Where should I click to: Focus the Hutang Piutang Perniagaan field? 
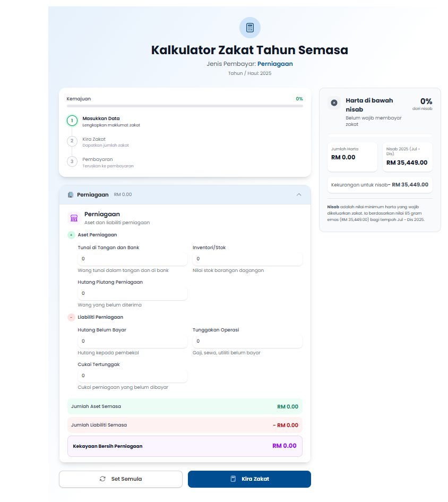click(x=133, y=293)
